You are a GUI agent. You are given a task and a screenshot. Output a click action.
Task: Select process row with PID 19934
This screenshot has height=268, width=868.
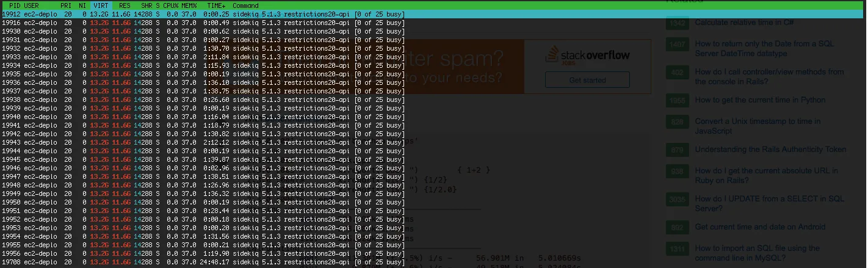[x=203, y=65]
